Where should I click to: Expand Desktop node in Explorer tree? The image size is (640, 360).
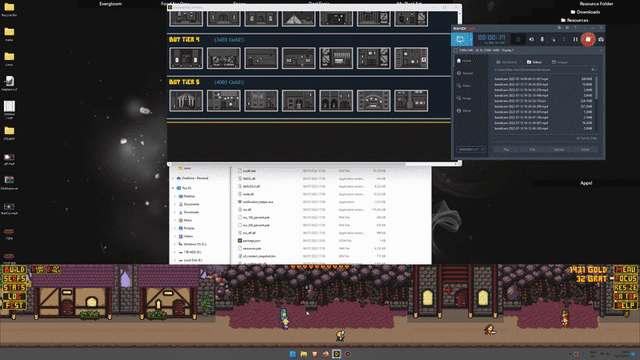pos(176,196)
